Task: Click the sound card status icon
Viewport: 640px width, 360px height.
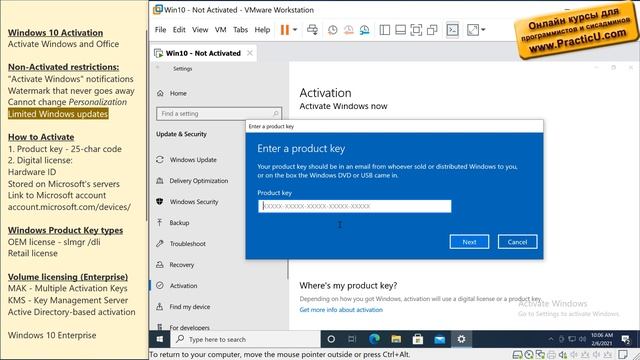Action: click(563, 355)
